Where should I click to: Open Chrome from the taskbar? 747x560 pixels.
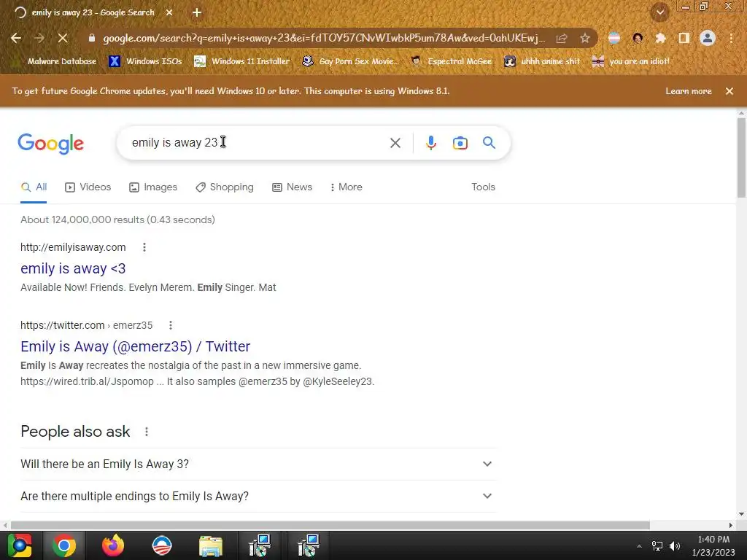[64, 545]
